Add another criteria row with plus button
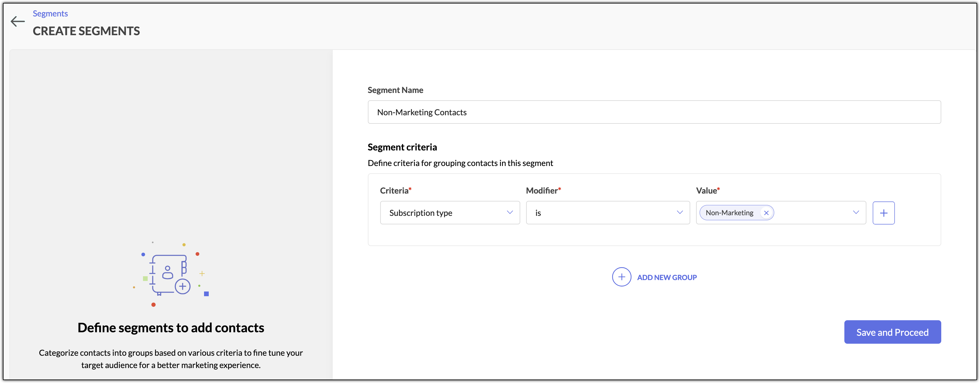This screenshot has height=383, width=980. 883,213
